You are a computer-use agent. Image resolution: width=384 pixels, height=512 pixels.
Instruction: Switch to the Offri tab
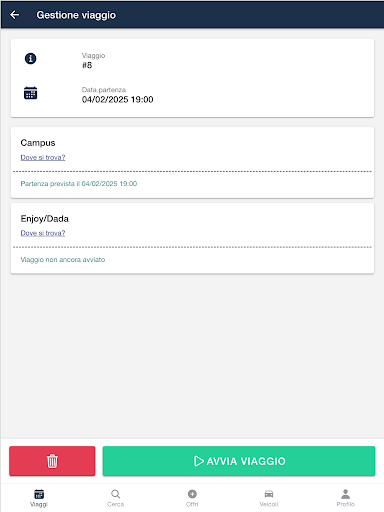click(x=192, y=498)
